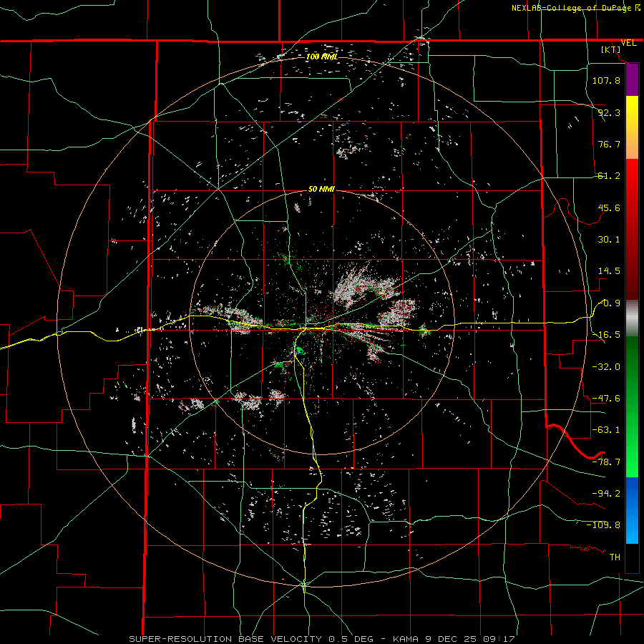This screenshot has width=644, height=644.
Task: Click the -32.0 velocity scale value
Action: point(606,366)
